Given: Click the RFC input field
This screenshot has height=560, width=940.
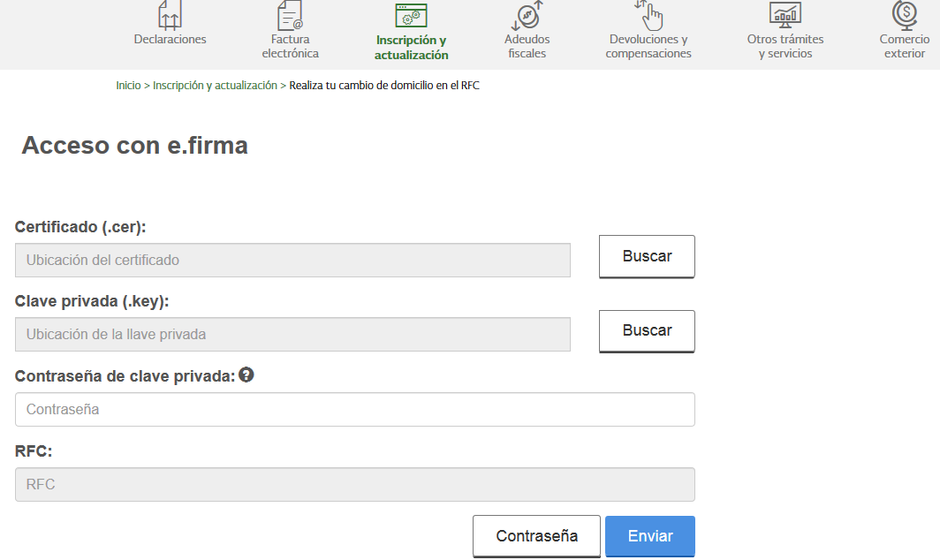Looking at the screenshot, I should coord(355,484).
